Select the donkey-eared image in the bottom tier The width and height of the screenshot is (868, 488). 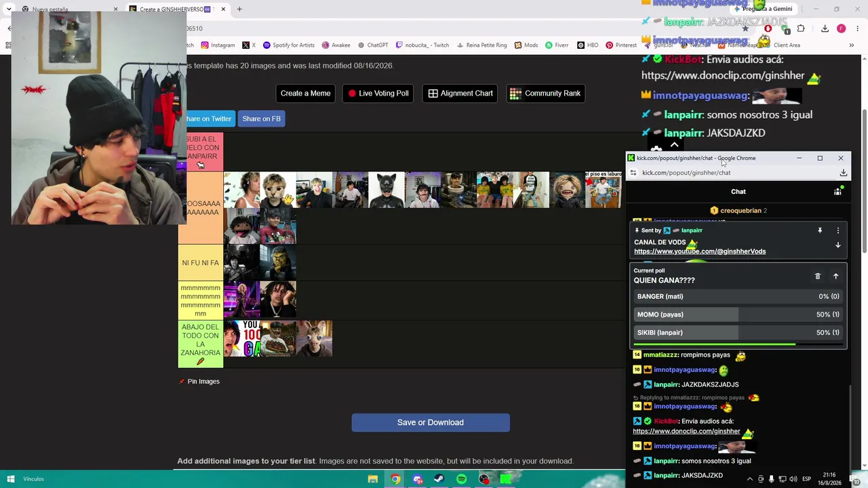[x=315, y=339]
